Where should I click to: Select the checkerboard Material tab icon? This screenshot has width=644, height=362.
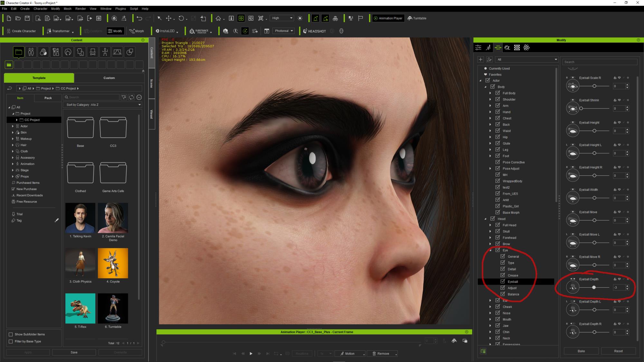tap(517, 48)
